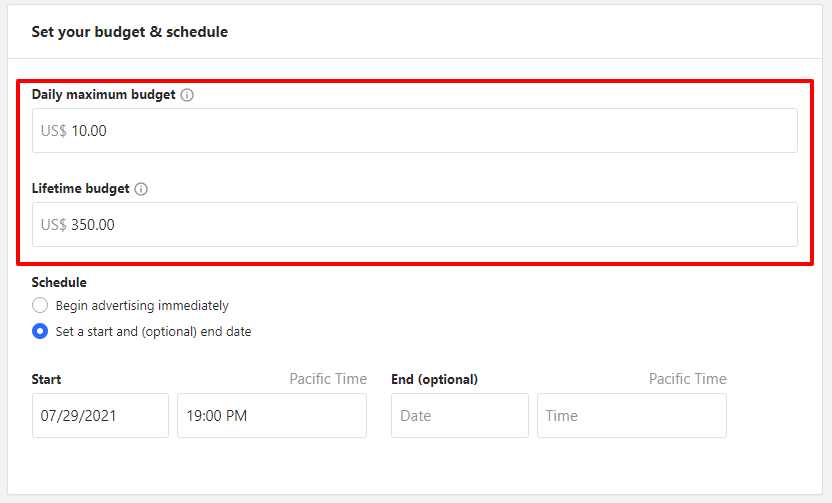Screen dimensions: 832x503
Task: Click the Lifetime budget label text
Action: [81, 189]
